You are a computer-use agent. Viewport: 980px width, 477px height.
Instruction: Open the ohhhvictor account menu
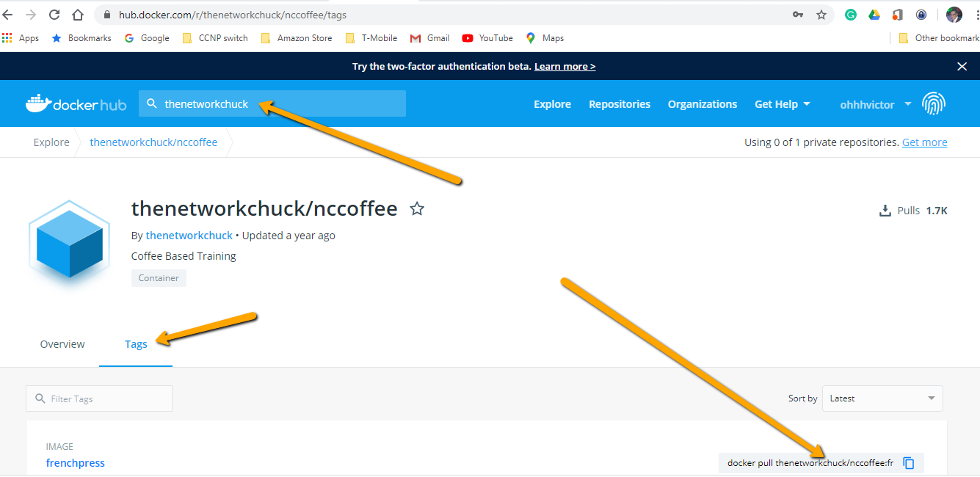pos(874,103)
